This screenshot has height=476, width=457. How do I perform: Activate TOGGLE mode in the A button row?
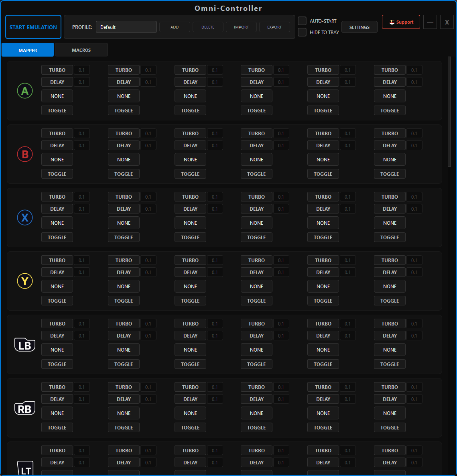coord(57,110)
